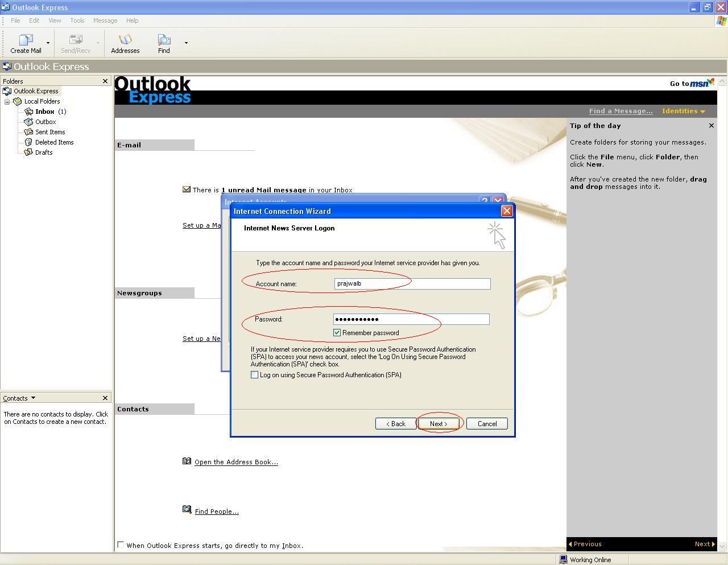
Task: Click the Go to MSN logo
Action: [x=702, y=83]
